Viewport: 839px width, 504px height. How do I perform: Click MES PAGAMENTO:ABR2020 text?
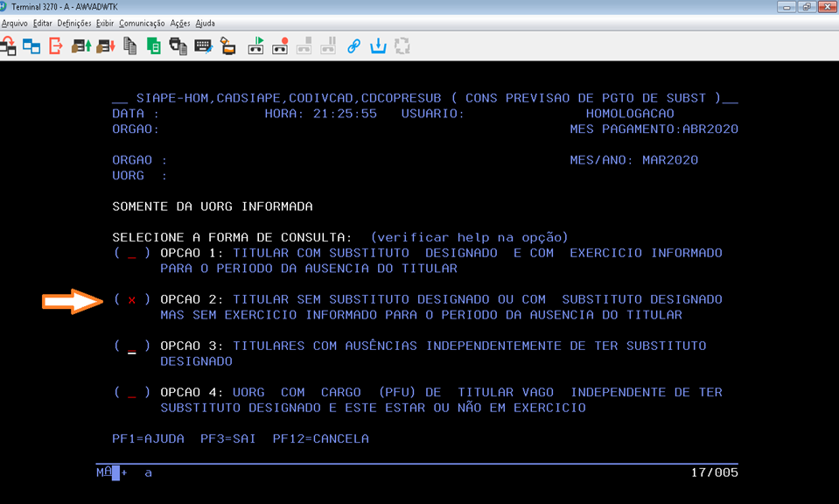coord(654,129)
